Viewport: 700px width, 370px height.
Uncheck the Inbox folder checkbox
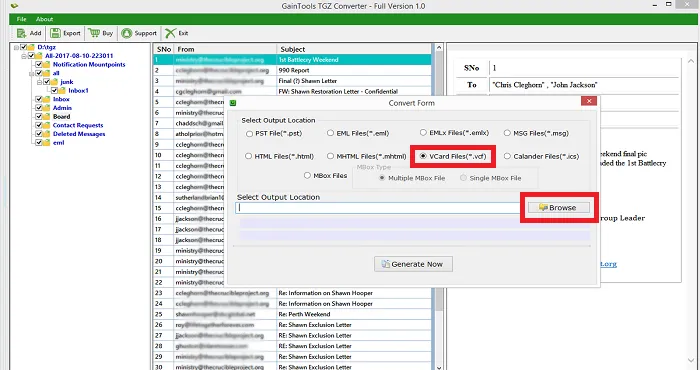pos(39,99)
